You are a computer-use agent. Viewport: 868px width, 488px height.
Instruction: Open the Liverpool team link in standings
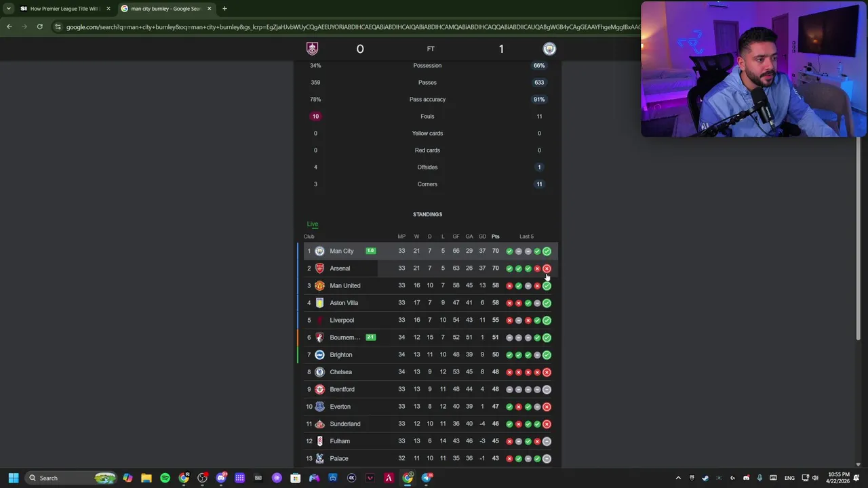342,320
